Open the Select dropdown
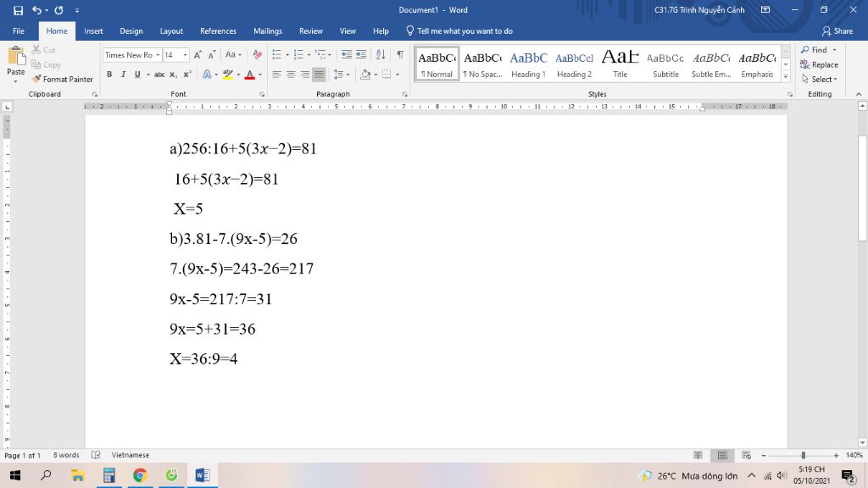The width and height of the screenshot is (868, 488). click(820, 79)
